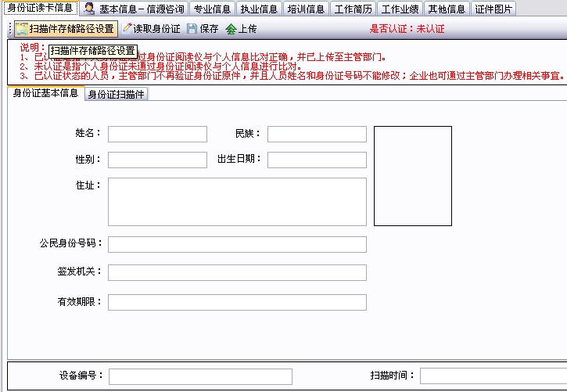Open the 证件图片 tab
This screenshot has height=392, width=567.
494,9
